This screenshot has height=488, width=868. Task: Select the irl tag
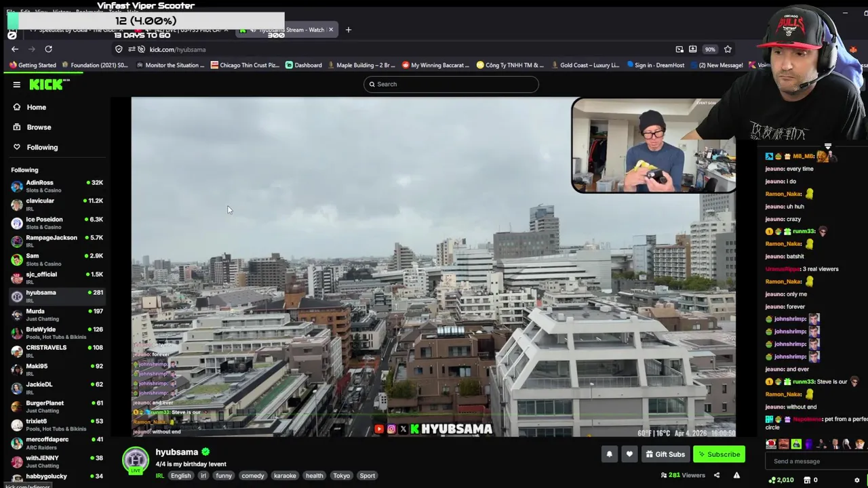pyautogui.click(x=203, y=476)
